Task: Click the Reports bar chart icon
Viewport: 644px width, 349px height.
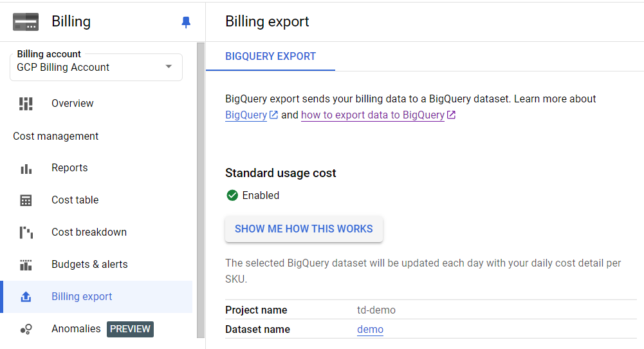Action: click(26, 169)
